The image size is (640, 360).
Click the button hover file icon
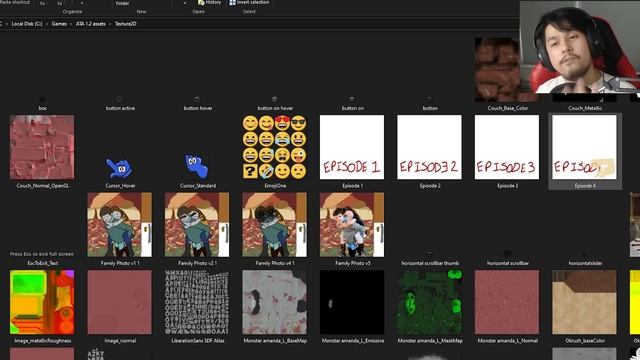(197, 99)
